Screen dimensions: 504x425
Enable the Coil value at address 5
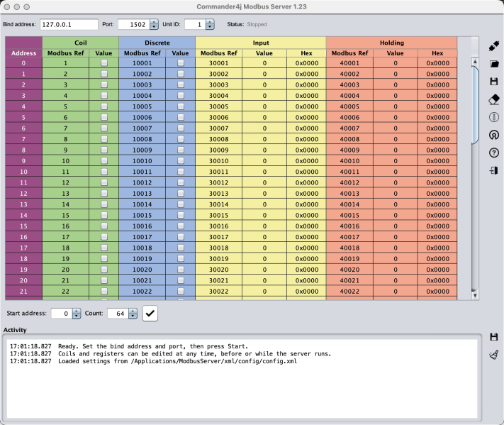[103, 118]
